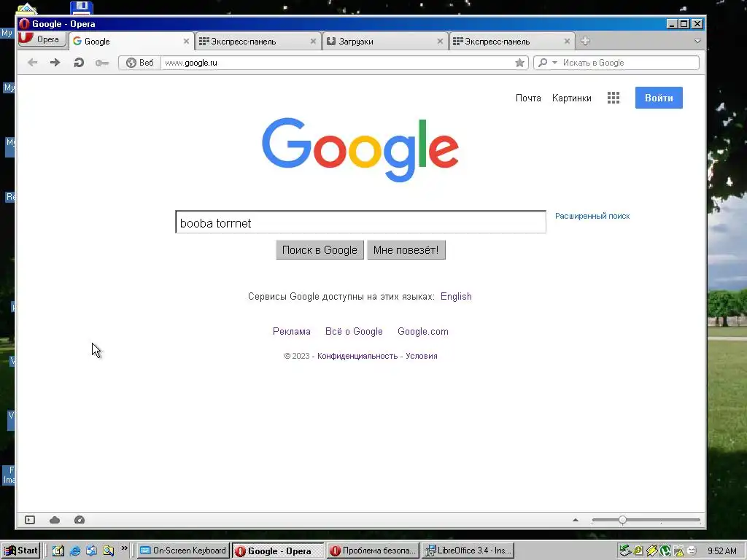This screenshot has width=747, height=560.
Task: Open the Конфиденциальность link
Action: click(x=357, y=356)
